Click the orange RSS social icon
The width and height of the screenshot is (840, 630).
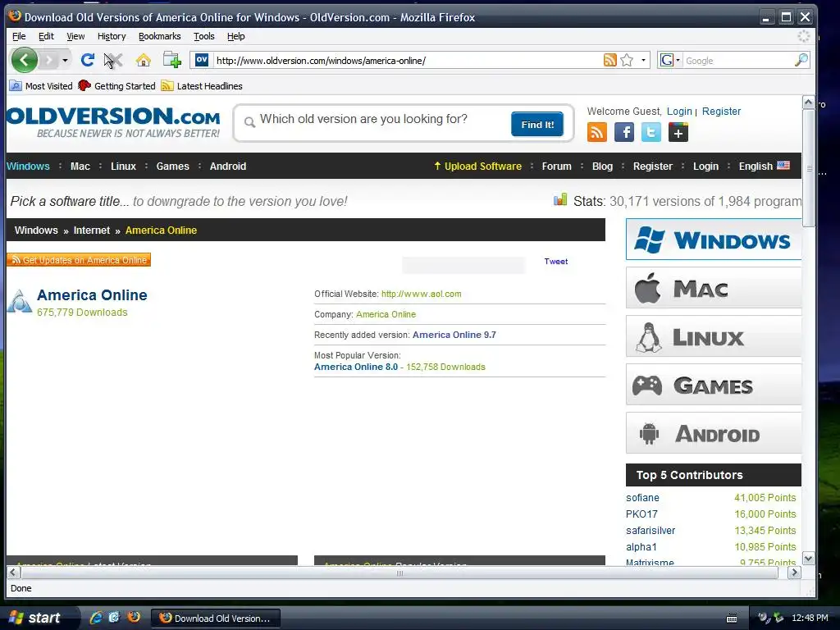point(597,132)
